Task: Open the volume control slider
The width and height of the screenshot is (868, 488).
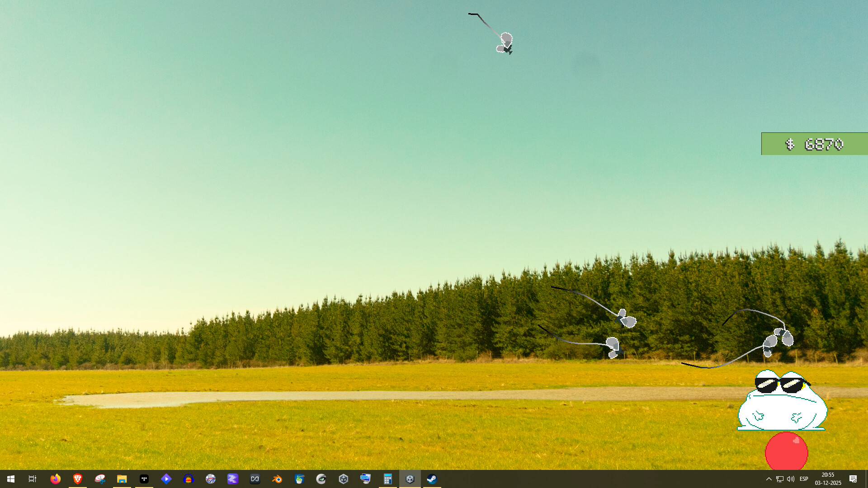Action: pyautogui.click(x=791, y=479)
